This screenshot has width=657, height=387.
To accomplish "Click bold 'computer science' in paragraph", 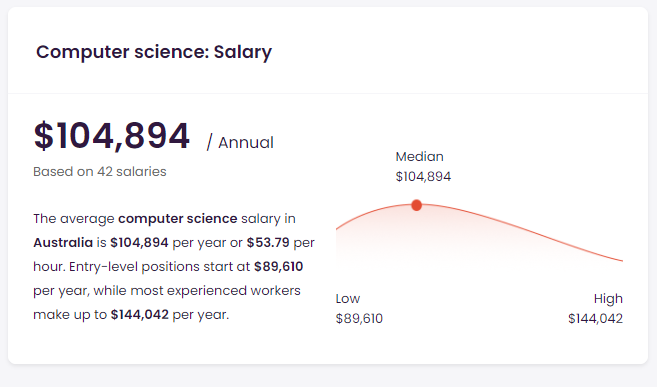I will pos(178,219).
